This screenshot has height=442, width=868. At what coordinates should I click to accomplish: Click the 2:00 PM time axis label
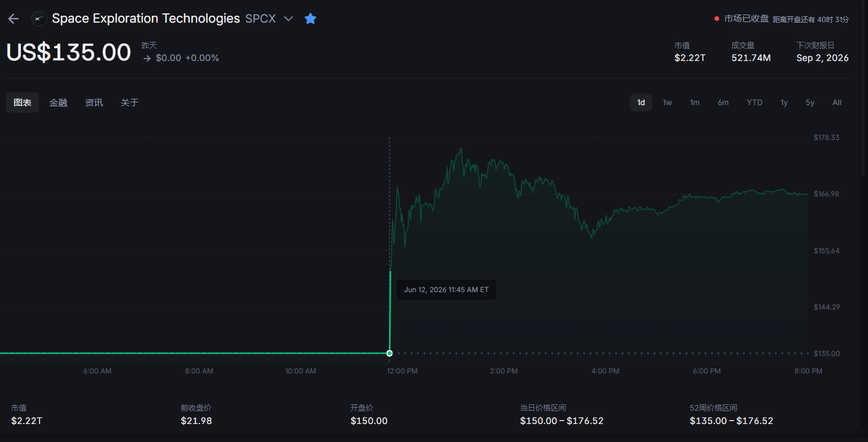pos(504,371)
